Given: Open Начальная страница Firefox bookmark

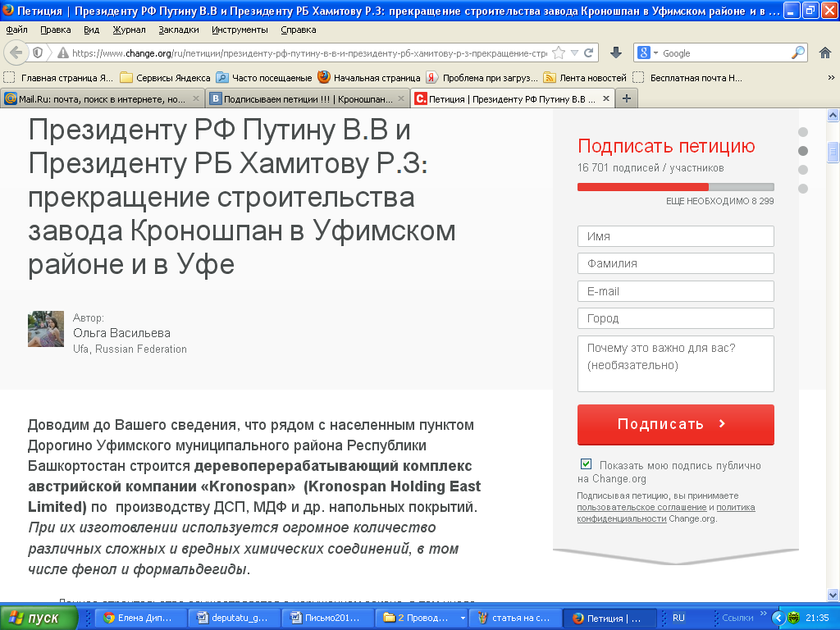Looking at the screenshot, I should tap(368, 78).
